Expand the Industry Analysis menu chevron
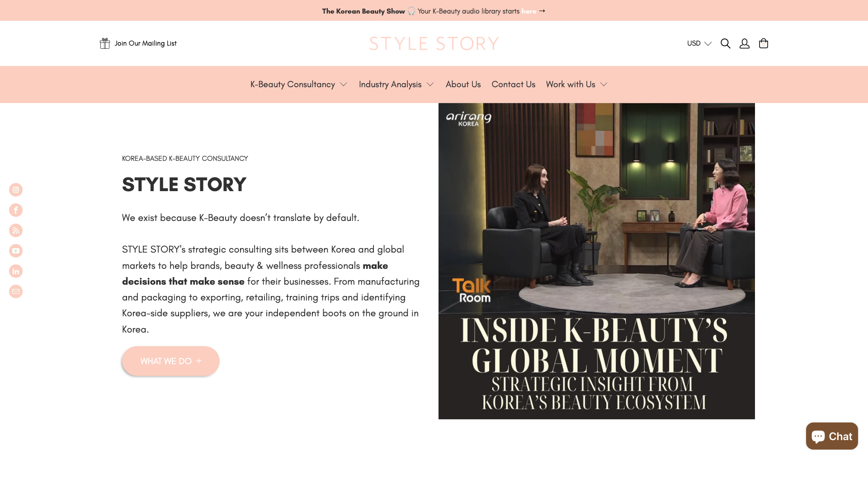868x488 pixels. click(x=430, y=84)
